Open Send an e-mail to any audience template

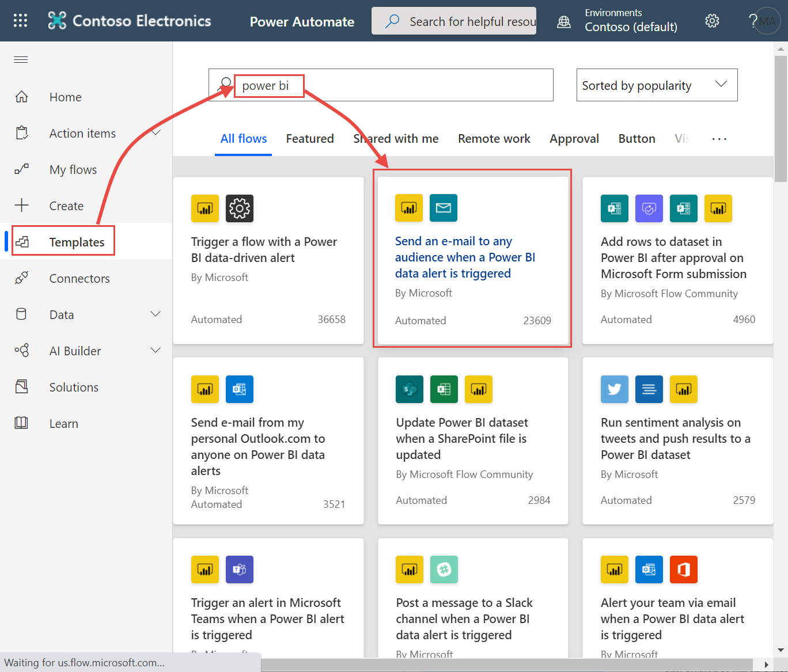click(x=453, y=257)
